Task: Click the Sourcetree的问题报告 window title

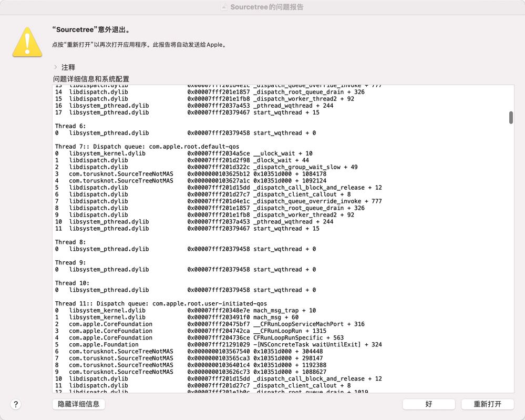Action: (267, 7)
